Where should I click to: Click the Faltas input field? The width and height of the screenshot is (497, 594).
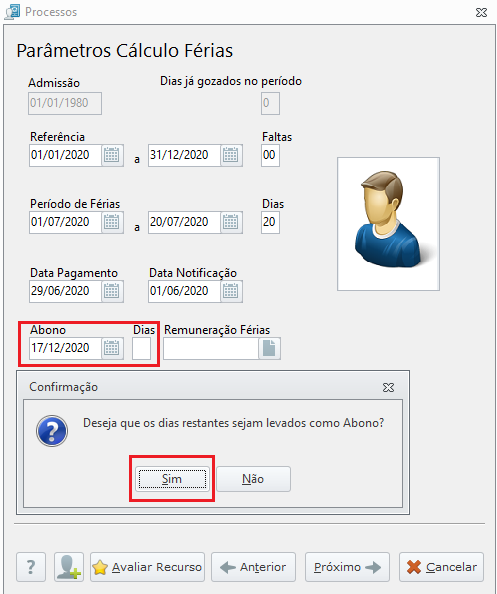tap(270, 155)
